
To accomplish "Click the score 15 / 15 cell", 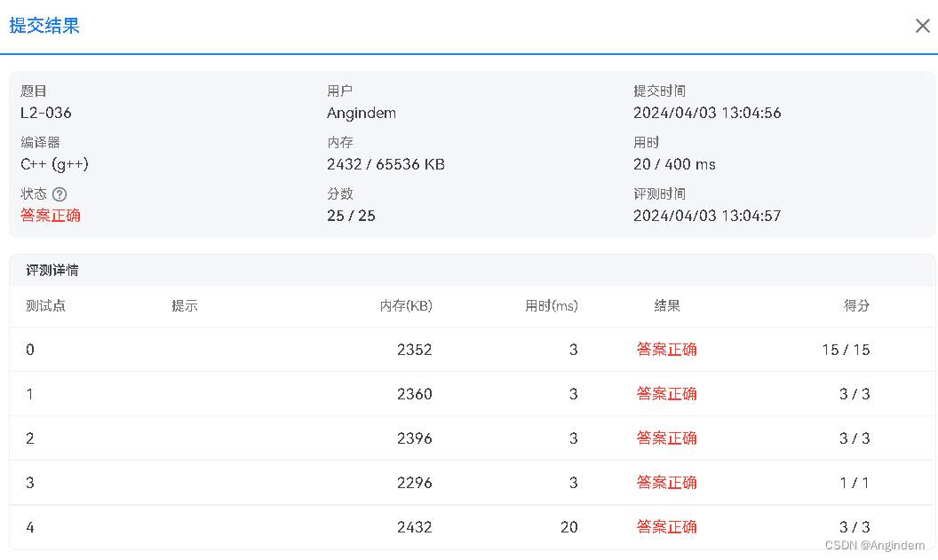I will coord(846,350).
